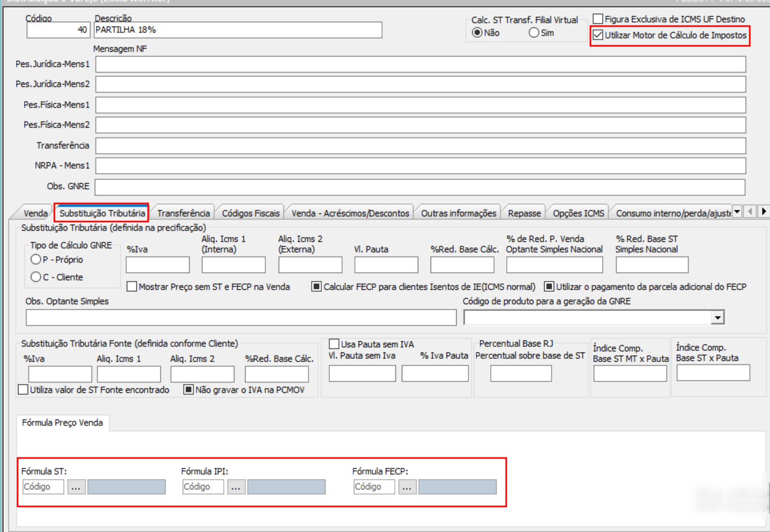770x532 pixels.
Task: Select Não for Calc. ST Transf. Filial Virtual
Action: click(477, 33)
